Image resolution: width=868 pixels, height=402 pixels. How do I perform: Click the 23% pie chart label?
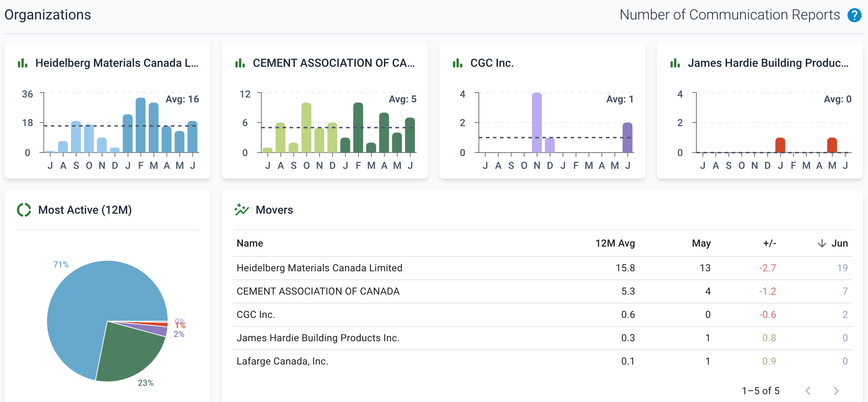145,383
